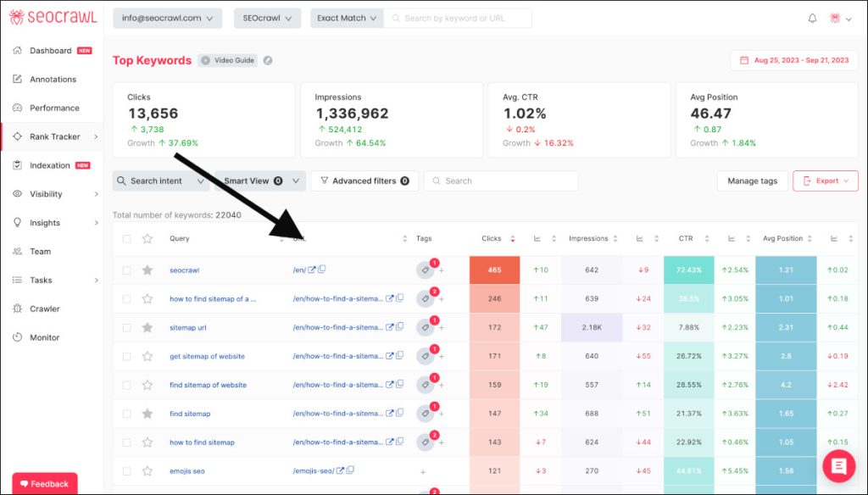Click the red 465 clicks cell

pyautogui.click(x=494, y=270)
